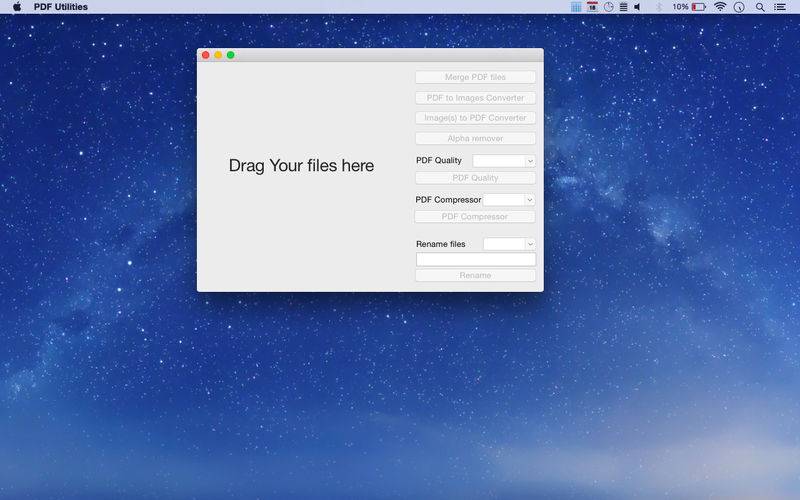Open the Wi-Fi menu
Viewport: 800px width, 500px height.
[720, 7]
